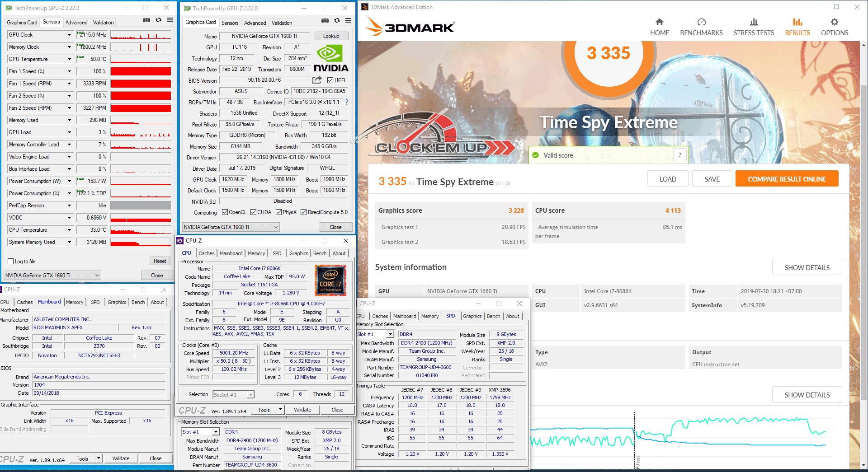Click GPU-Z screenshot camera icon in Sensors window
Image resolution: width=868 pixels, height=472 pixels.
146,20
